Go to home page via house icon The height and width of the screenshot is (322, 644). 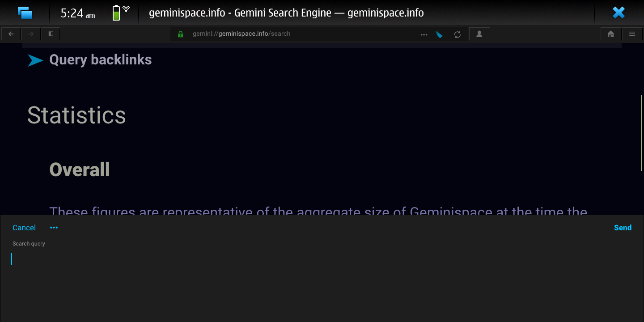(x=610, y=34)
